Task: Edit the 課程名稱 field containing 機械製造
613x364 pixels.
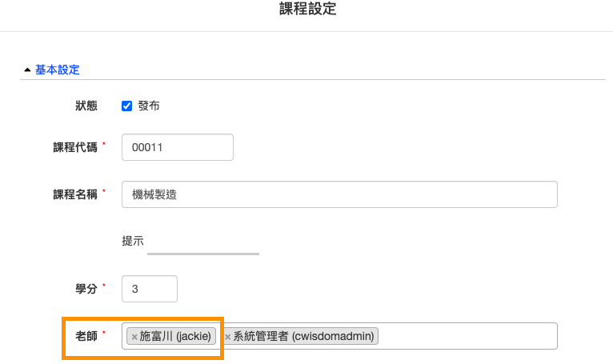Action: (339, 194)
